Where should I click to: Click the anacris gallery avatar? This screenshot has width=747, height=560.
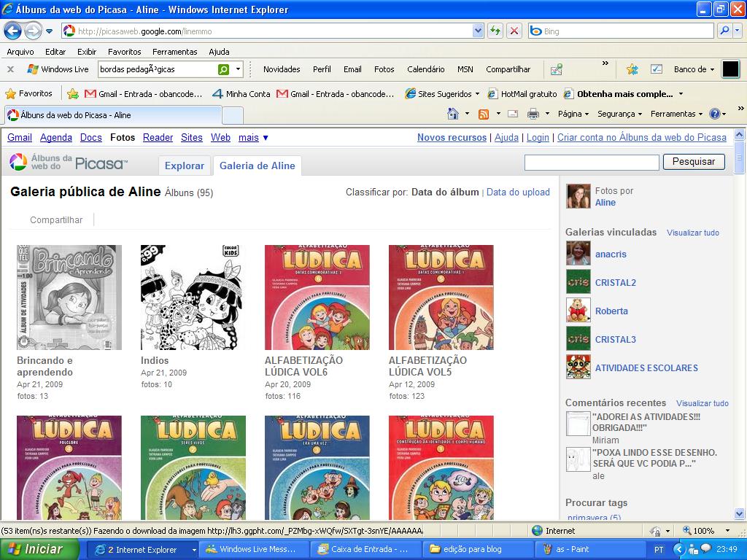(578, 253)
